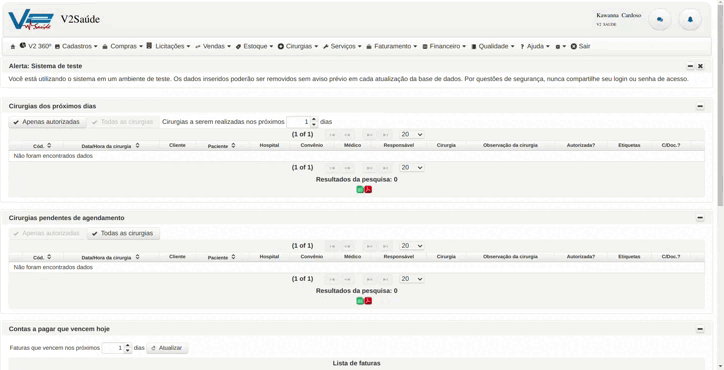Image resolution: width=724 pixels, height=370 pixels.
Task: Sort próximos dias table by Paciente
Action: (x=222, y=146)
